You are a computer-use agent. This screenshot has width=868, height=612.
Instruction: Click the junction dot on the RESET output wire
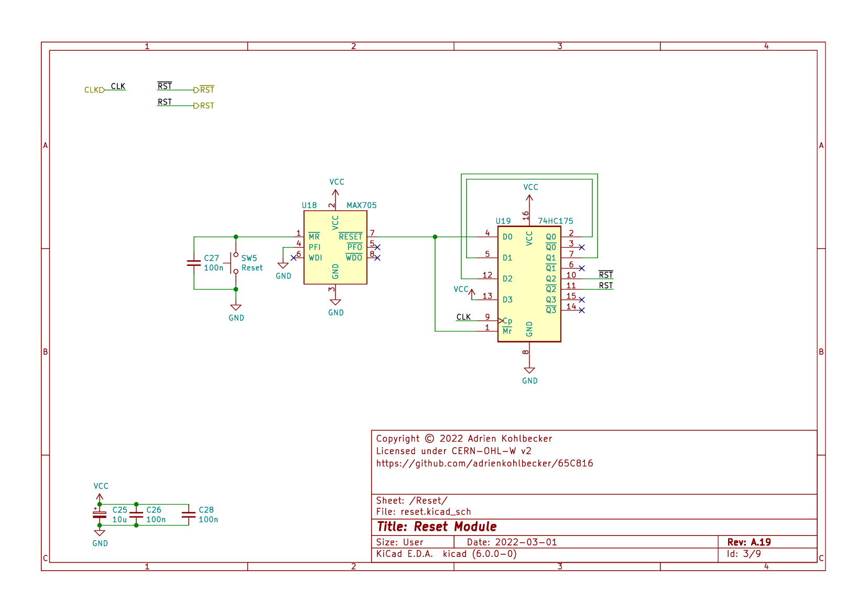click(x=435, y=237)
